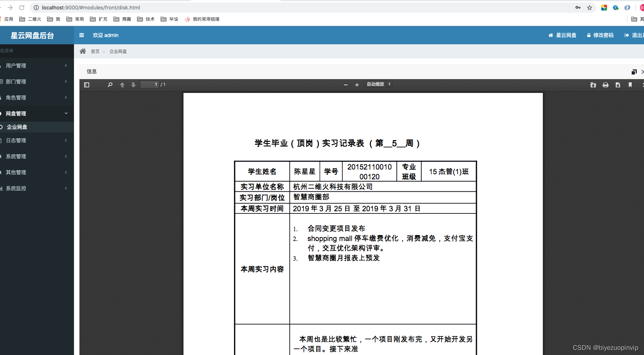Open the 我 bookmarks folder
Viewport: 644px width, 355px height.
54,19
